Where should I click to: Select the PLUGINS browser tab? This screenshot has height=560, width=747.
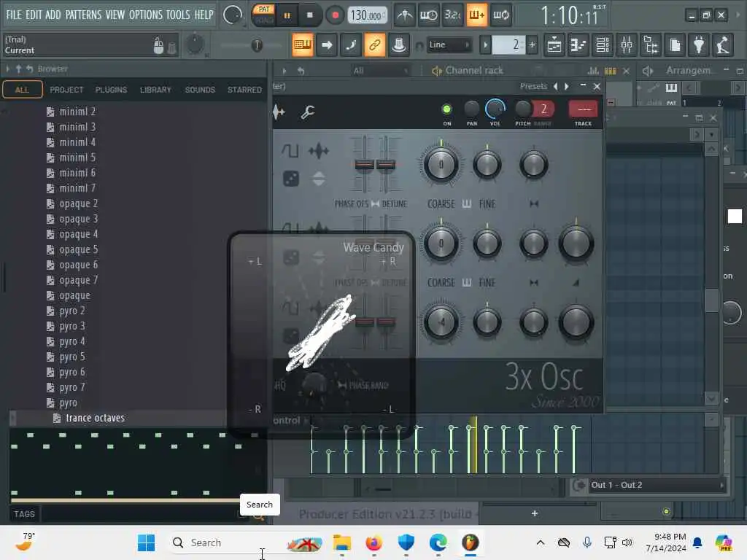click(x=111, y=90)
